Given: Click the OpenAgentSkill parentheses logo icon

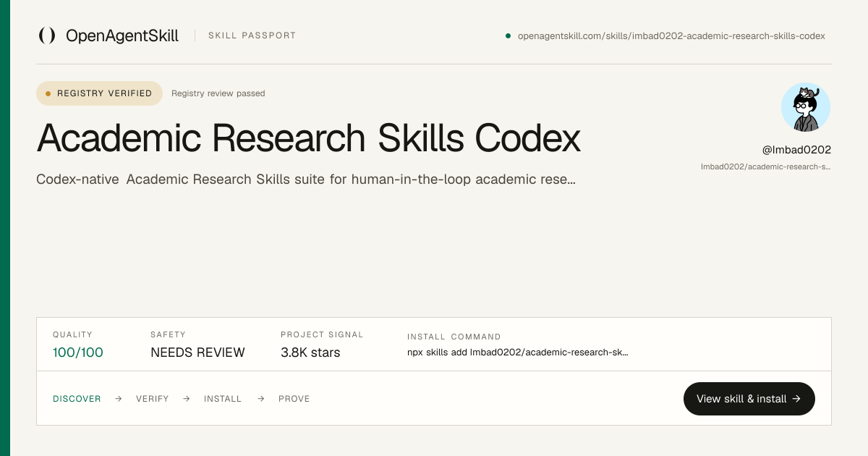Looking at the screenshot, I should tap(47, 35).
